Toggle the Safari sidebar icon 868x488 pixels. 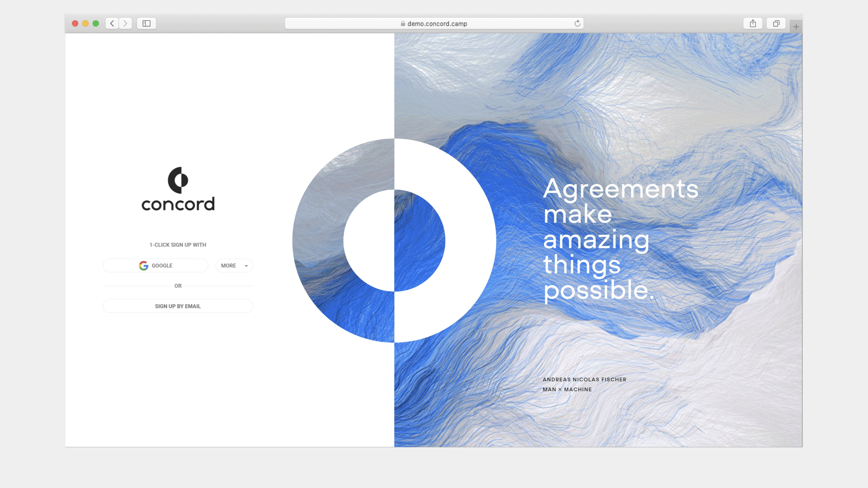tap(146, 23)
